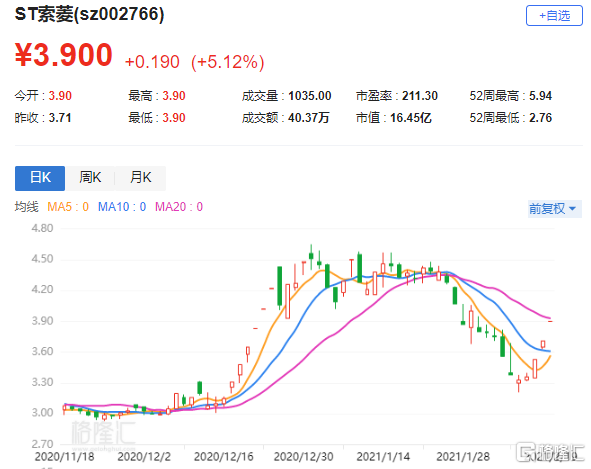591x469 pixels.
Task: Select the MA5 : 0 moving average label
Action: click(x=68, y=207)
